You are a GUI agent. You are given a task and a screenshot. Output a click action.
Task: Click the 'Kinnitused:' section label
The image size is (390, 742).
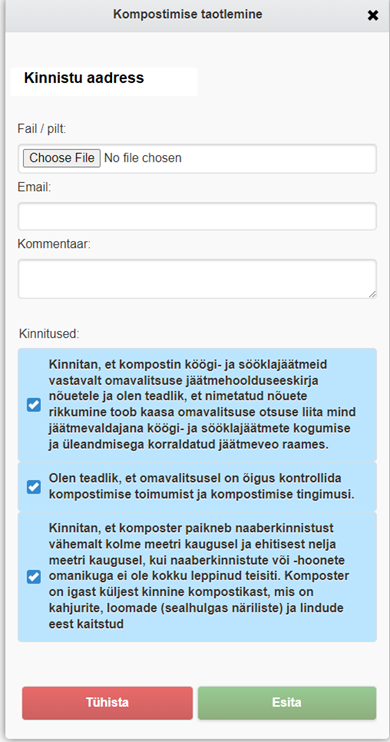click(x=49, y=334)
